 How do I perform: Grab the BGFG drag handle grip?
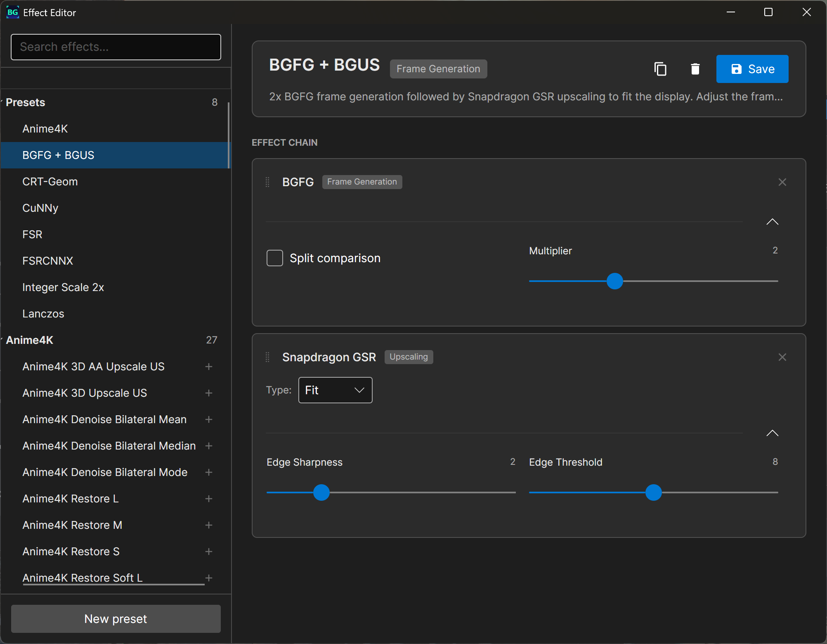click(267, 182)
